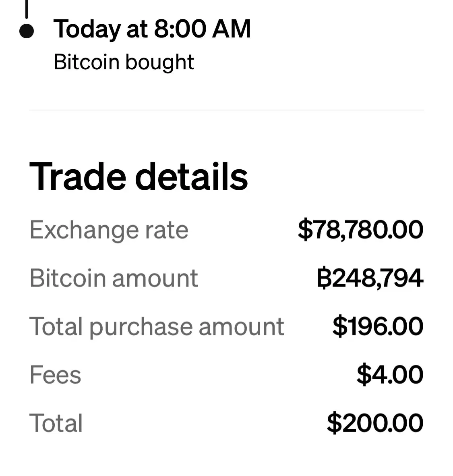The height and width of the screenshot is (476, 453).
Task: Tap the 8:00 AM time text
Action: pyautogui.click(x=202, y=29)
